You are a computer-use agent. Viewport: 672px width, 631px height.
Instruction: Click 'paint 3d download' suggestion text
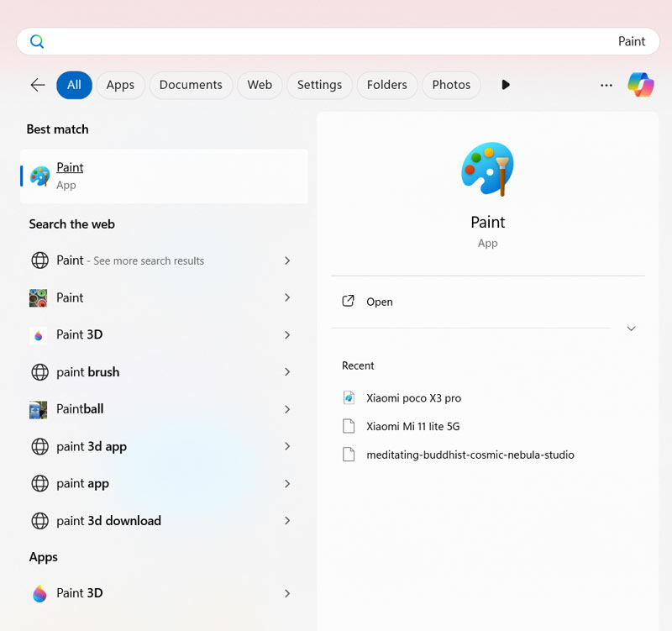(x=109, y=520)
